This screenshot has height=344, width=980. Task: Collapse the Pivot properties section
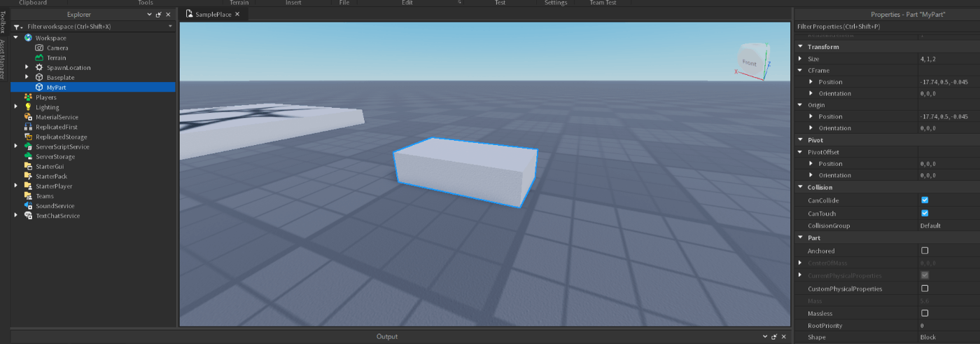click(x=801, y=140)
